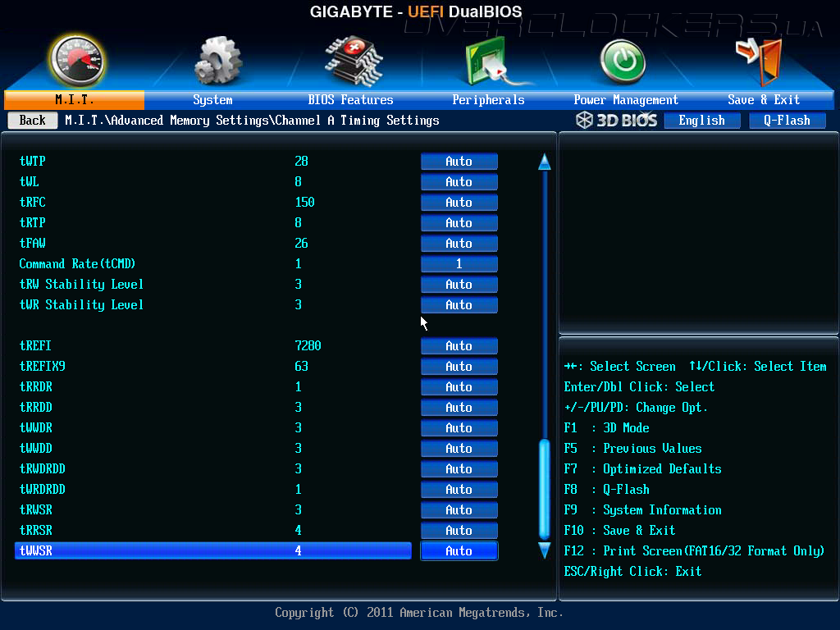840x630 pixels.
Task: Click the scrollbar up arrow
Action: click(x=545, y=162)
